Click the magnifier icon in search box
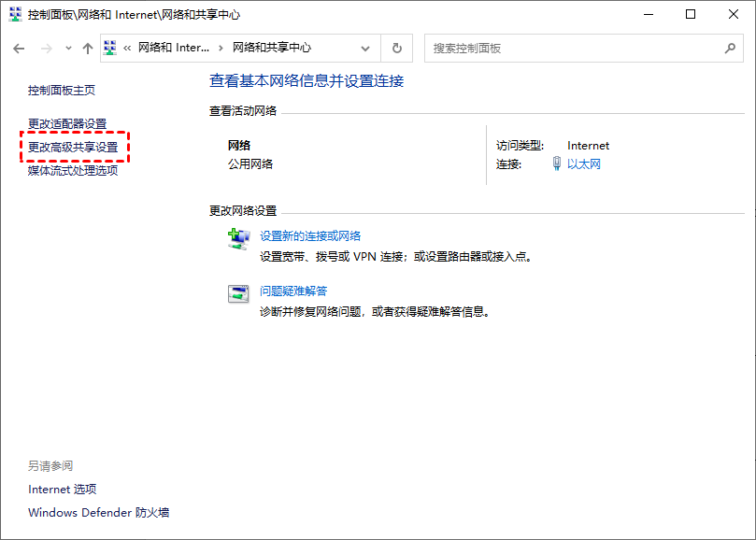The height and width of the screenshot is (540, 756). [x=730, y=49]
